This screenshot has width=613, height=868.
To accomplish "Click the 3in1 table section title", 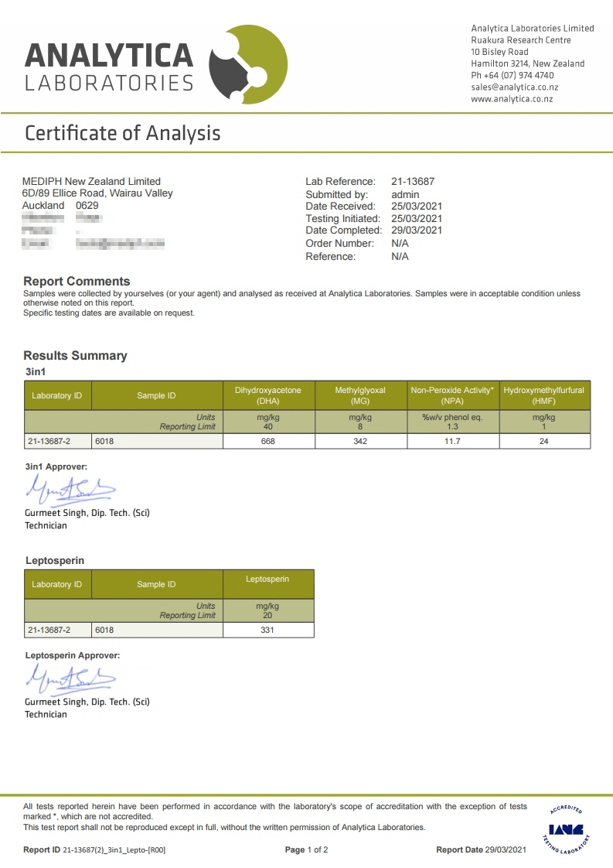I will tap(36, 371).
